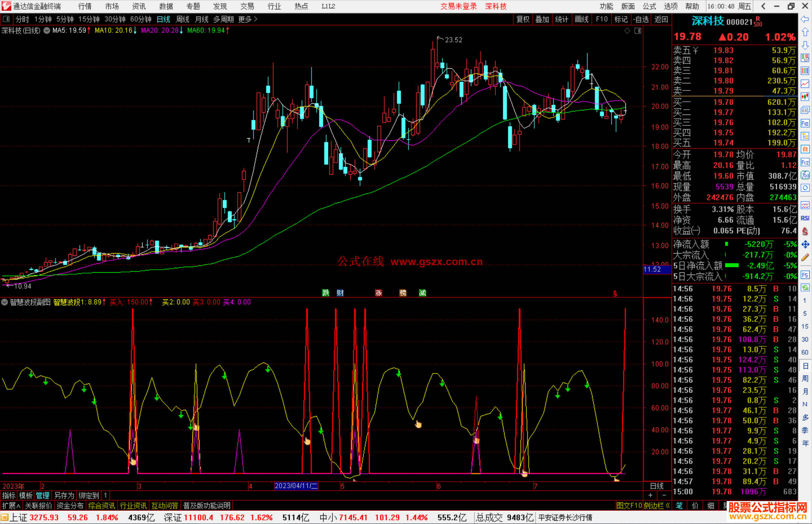The height and width of the screenshot is (524, 812).
Task: Expand the 更多 periods dropdown
Action: [x=247, y=19]
